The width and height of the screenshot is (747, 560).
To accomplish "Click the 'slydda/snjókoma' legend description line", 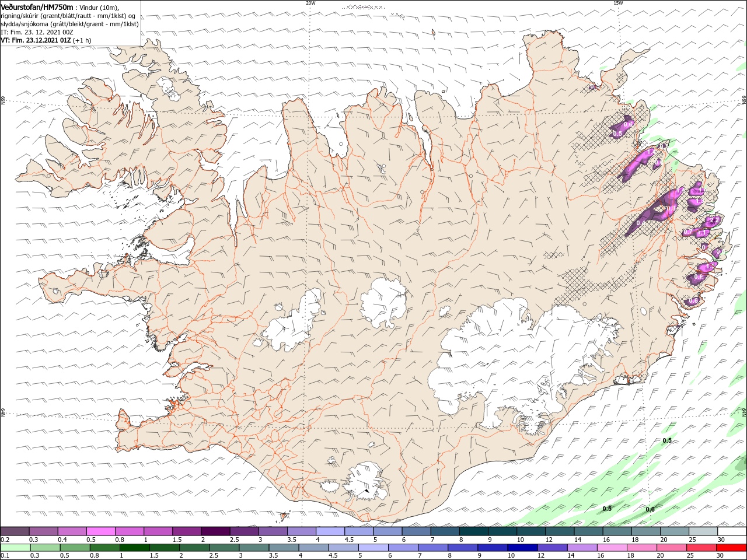I will 69,24.
